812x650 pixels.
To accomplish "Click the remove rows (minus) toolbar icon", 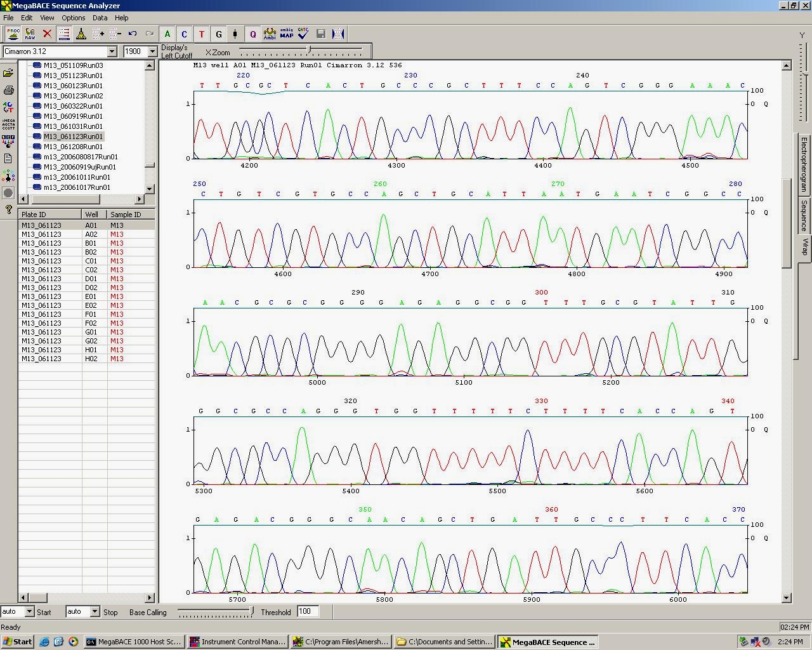I will pos(115,34).
